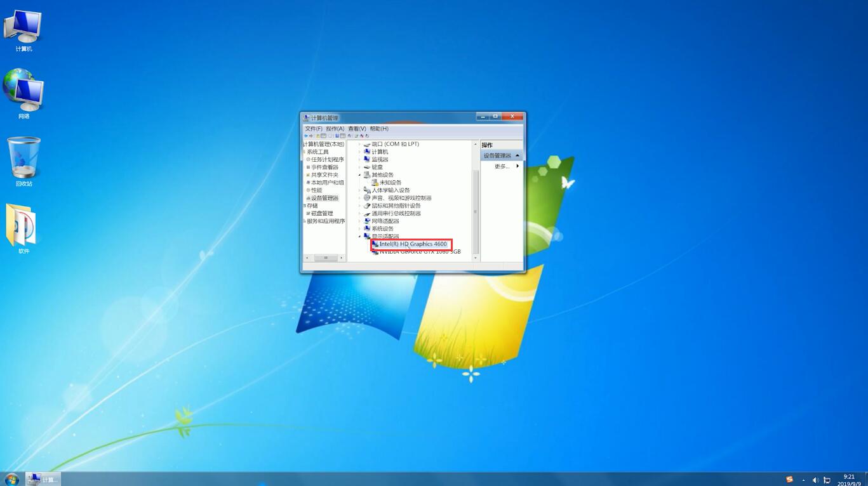This screenshot has width=868, height=486.
Task: Click the 键盘 keyboard icon
Action: coord(367,167)
